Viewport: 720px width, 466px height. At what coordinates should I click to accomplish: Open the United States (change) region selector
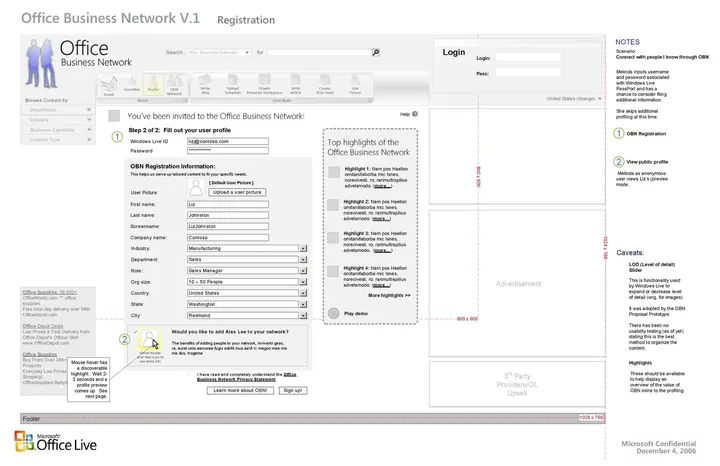574,99
